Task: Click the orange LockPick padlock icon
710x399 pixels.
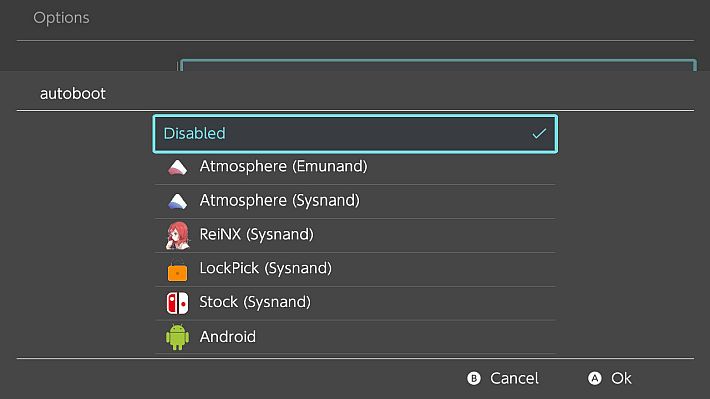Action: (178, 271)
